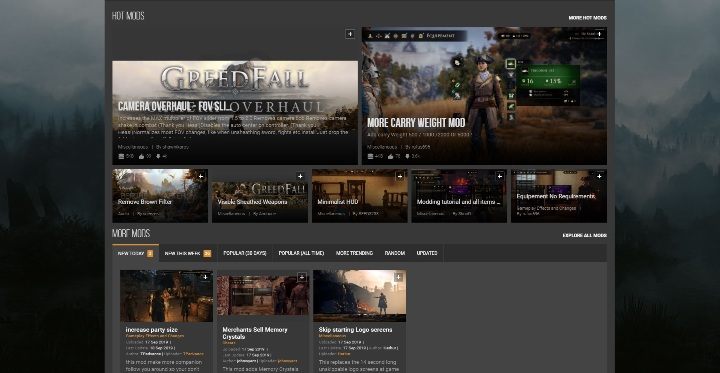Click the Camera Overhaul description text

point(233,125)
